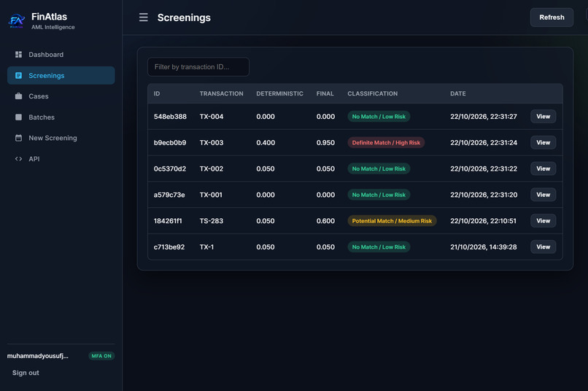
Task: Click the DATE column header
Action: pyautogui.click(x=458, y=93)
